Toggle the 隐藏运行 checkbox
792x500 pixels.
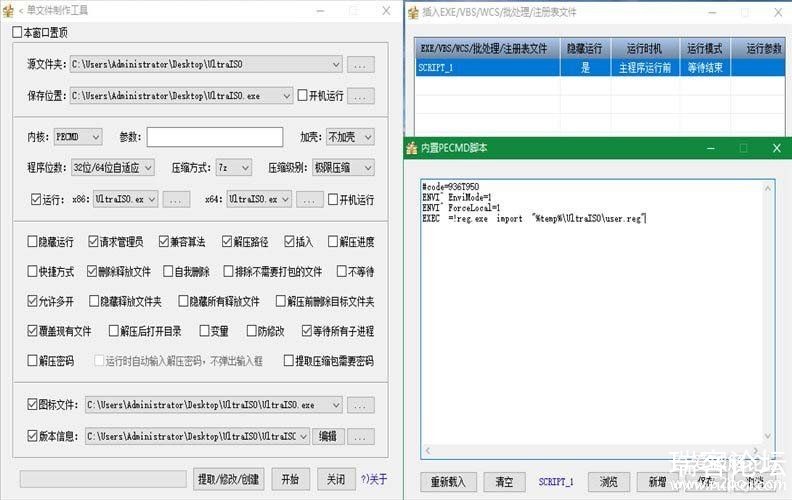pos(33,242)
